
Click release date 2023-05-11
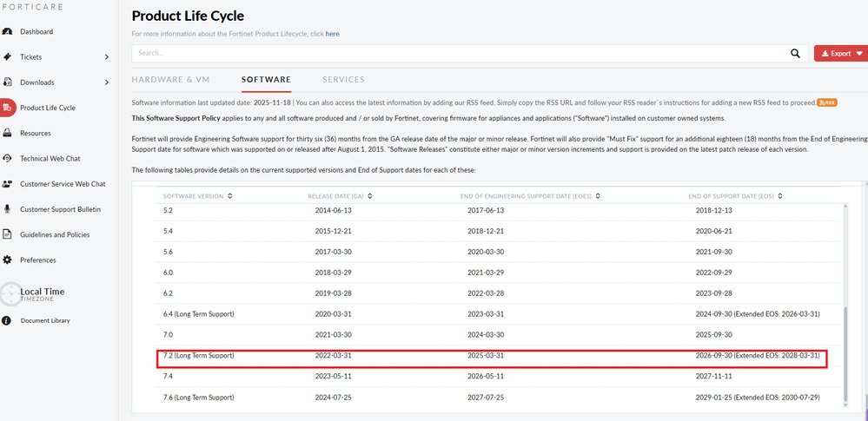point(334,376)
